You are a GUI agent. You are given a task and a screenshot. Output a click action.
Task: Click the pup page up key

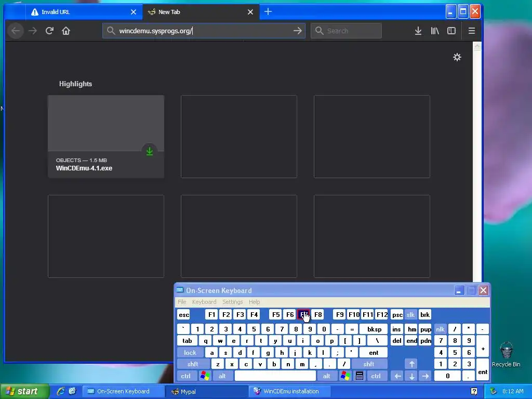click(425, 329)
